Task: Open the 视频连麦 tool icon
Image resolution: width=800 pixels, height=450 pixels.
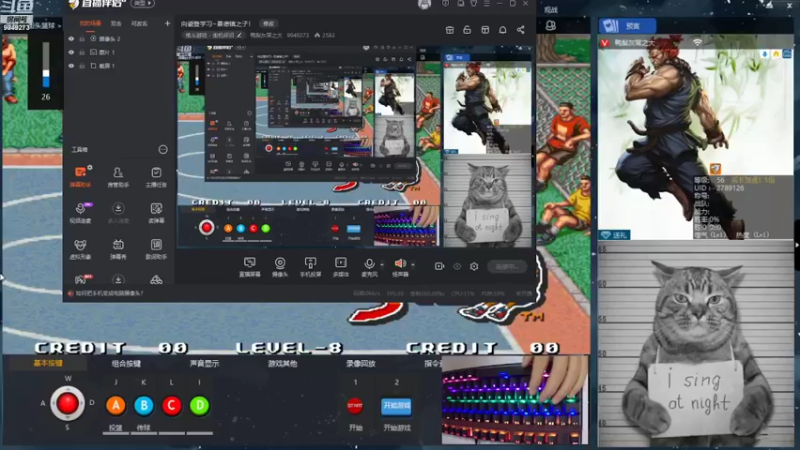Action: [x=81, y=212]
